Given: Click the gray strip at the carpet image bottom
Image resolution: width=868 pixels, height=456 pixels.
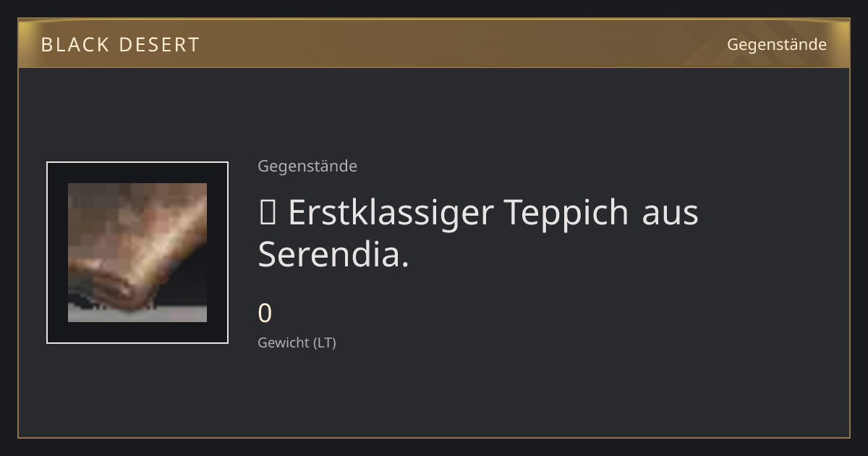Looking at the screenshot, I should [x=137, y=313].
